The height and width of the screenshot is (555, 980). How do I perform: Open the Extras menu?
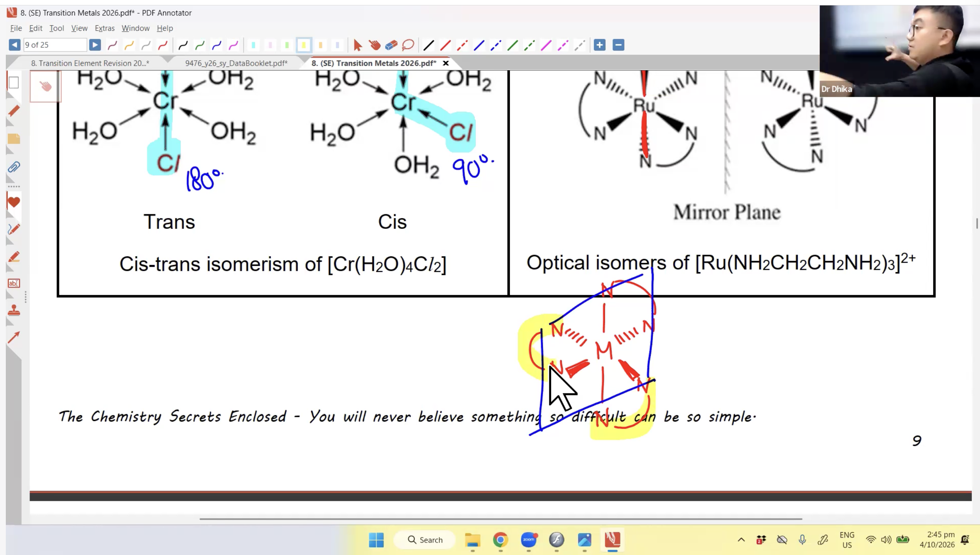(x=105, y=28)
